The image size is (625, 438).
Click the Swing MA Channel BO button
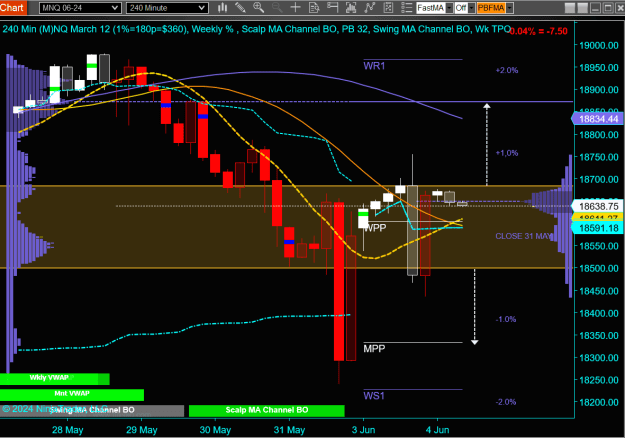coord(92,411)
